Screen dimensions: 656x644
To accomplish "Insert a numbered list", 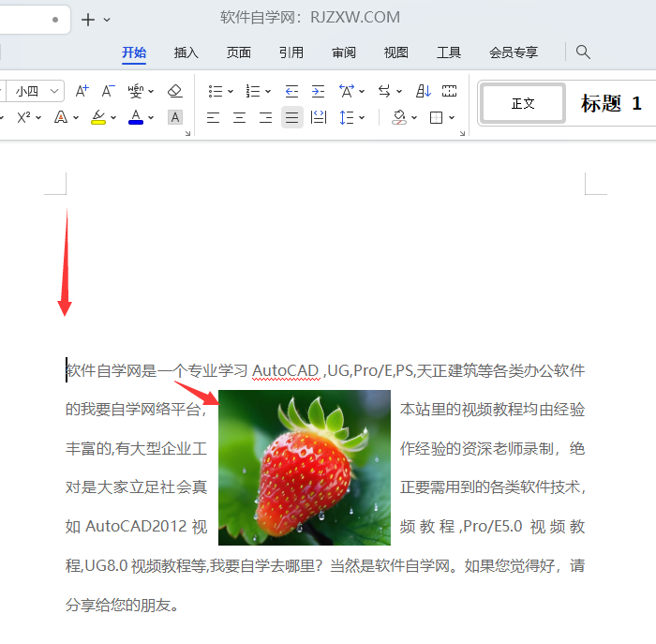I will pos(253,91).
